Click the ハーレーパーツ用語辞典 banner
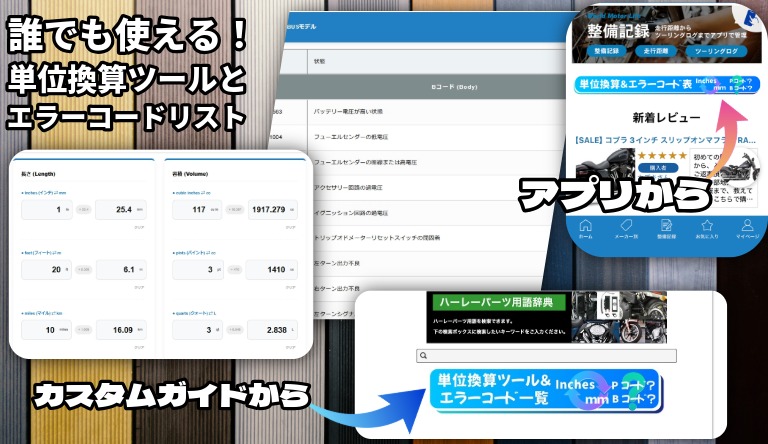 point(546,317)
